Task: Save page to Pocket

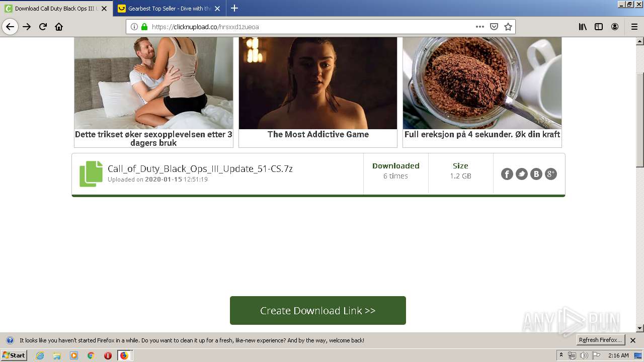Action: point(494,27)
